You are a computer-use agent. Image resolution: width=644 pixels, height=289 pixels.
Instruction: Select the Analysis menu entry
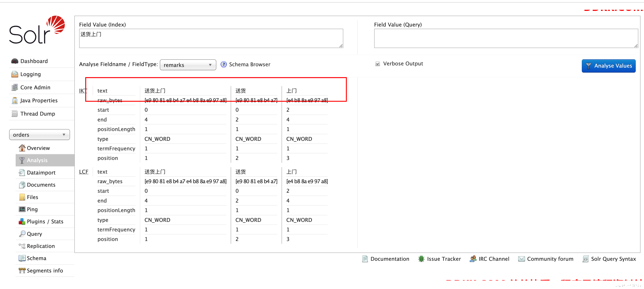(45, 160)
